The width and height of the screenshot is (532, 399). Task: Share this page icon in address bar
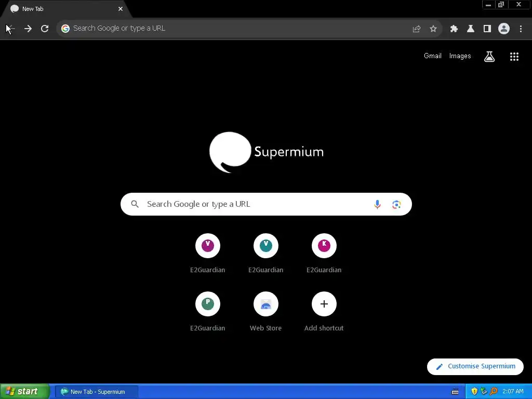coord(417,29)
